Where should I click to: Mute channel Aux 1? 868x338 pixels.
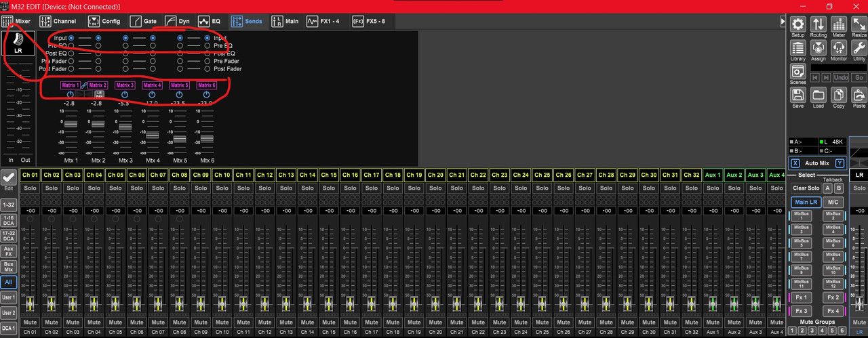pos(713,322)
